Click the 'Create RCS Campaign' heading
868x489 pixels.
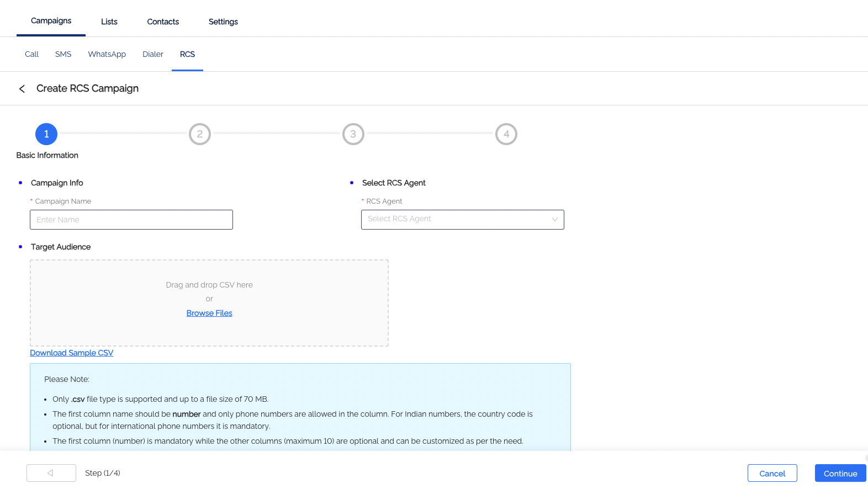[87, 88]
